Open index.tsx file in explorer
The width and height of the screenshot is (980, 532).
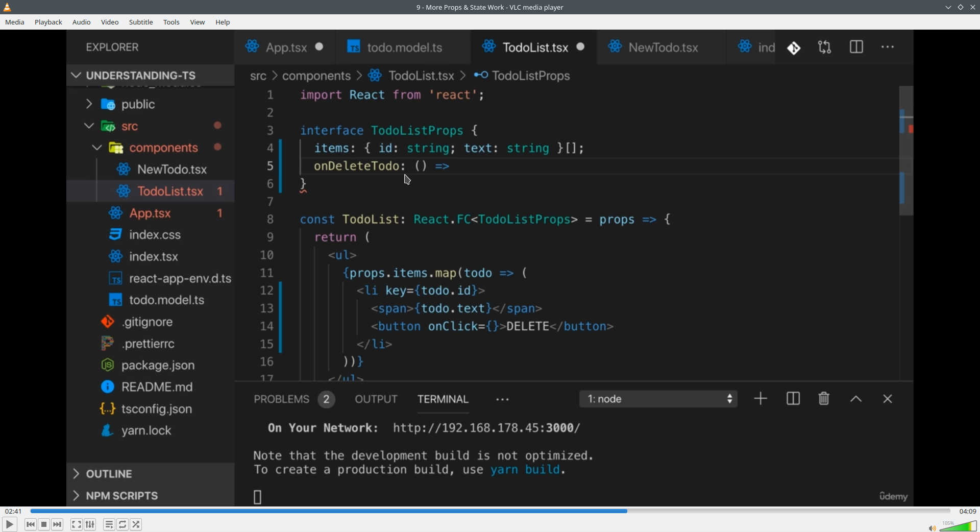(x=151, y=256)
